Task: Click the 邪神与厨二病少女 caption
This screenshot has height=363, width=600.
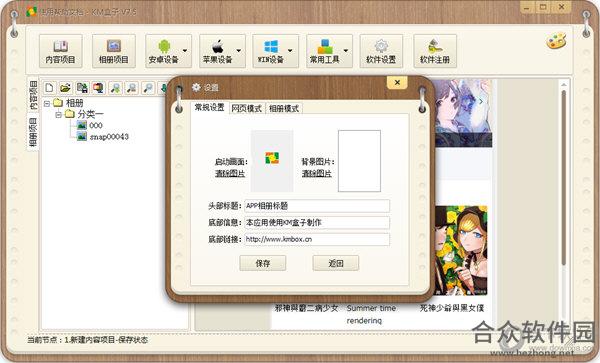Action: (x=306, y=308)
